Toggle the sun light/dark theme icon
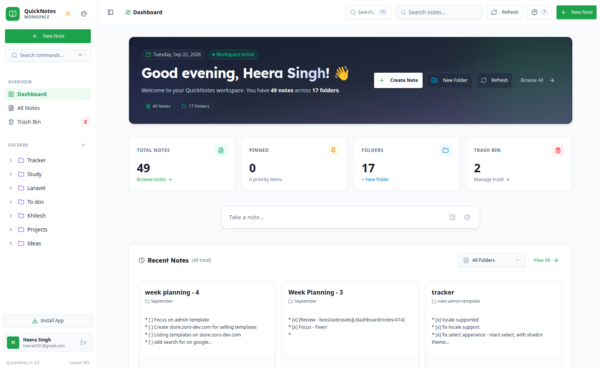This screenshot has width=600, height=368. (x=68, y=14)
